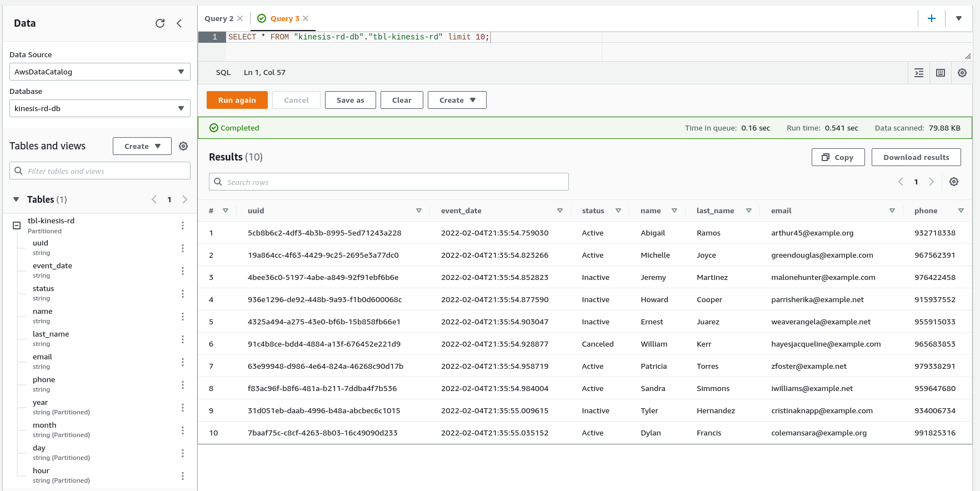The height and width of the screenshot is (491, 980).
Task: Open the Database dropdown
Action: (x=100, y=108)
